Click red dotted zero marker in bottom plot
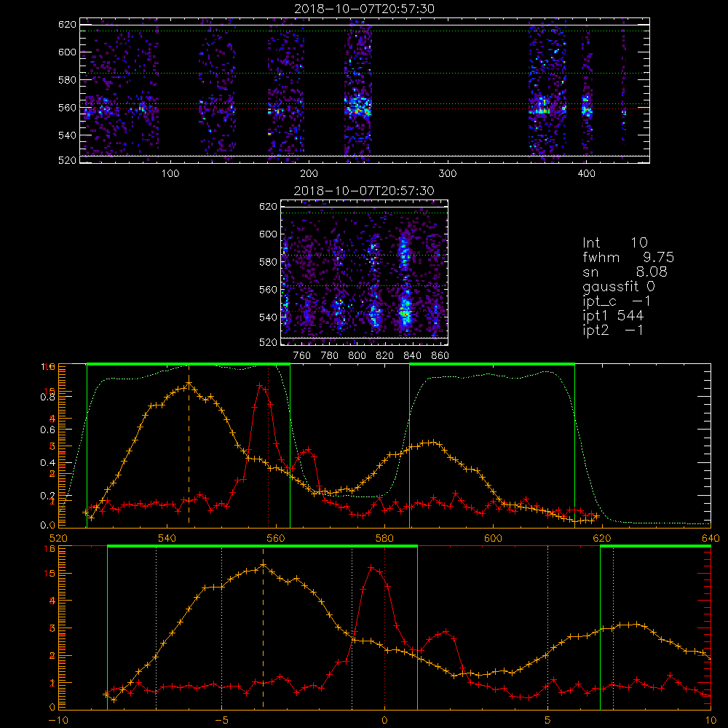The height and width of the screenshot is (728, 728). [x=385, y=628]
